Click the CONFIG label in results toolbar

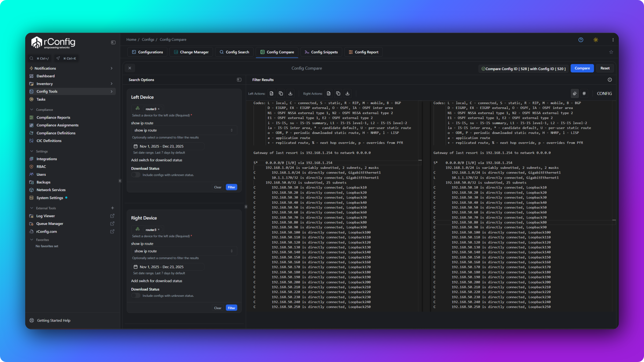tap(604, 93)
